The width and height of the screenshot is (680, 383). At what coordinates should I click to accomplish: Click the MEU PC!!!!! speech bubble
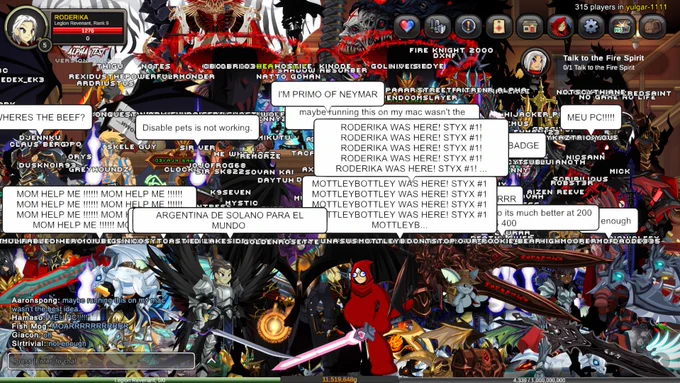click(591, 117)
